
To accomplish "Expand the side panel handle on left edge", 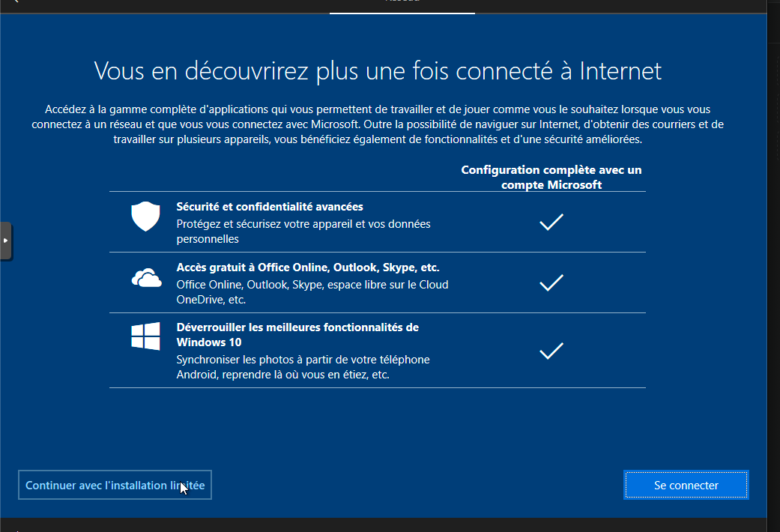I will (x=5, y=241).
